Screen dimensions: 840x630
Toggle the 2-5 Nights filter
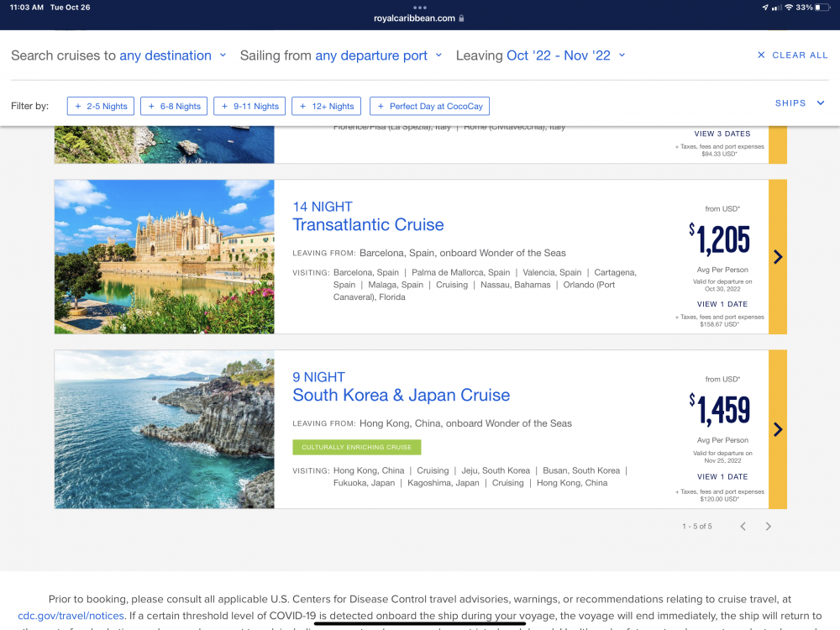(100, 107)
